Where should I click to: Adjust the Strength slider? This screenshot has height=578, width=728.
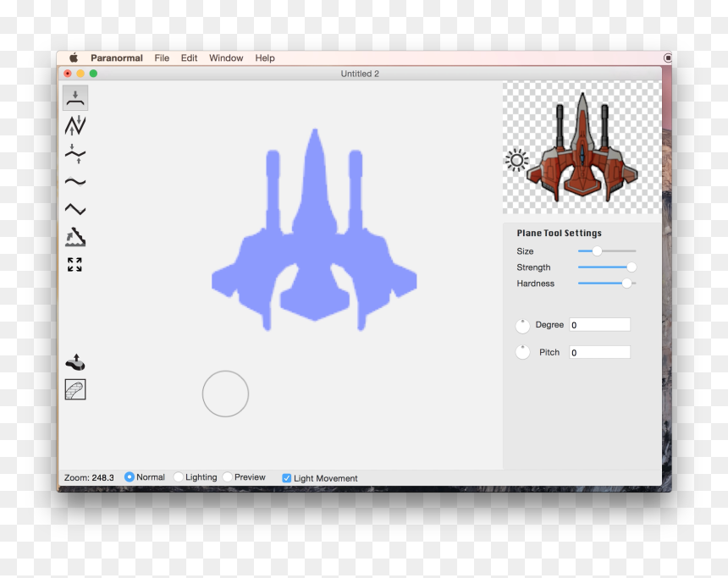[x=607, y=267]
